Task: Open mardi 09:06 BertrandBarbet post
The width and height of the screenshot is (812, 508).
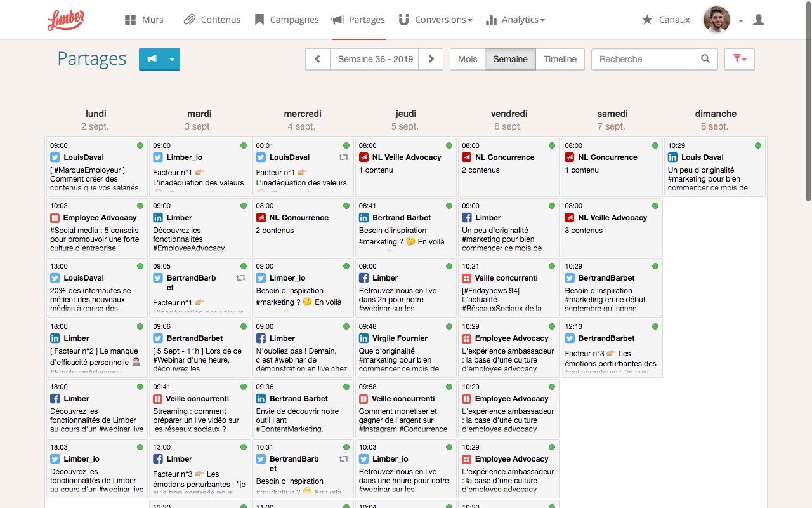Action: [x=200, y=348]
